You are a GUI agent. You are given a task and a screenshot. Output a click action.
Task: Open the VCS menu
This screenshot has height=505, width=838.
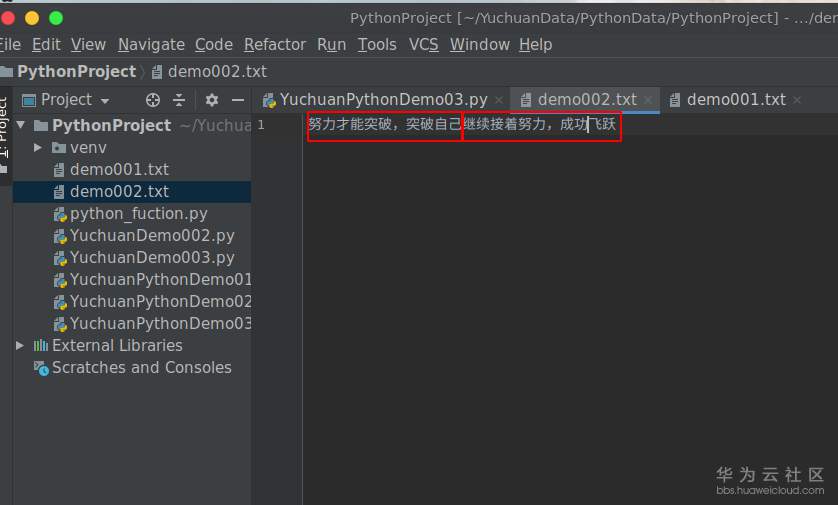423,44
